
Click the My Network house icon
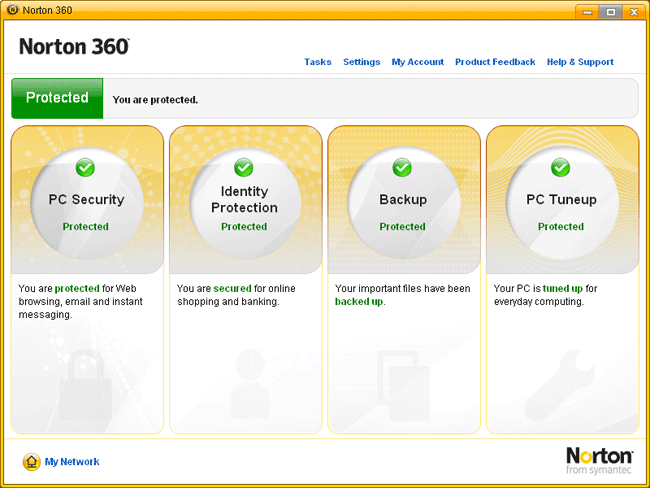(x=32, y=461)
